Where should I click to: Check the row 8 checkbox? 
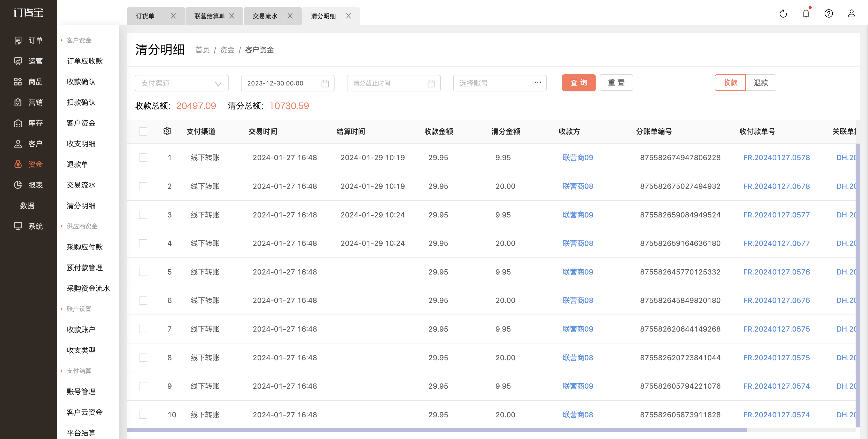[x=143, y=357]
